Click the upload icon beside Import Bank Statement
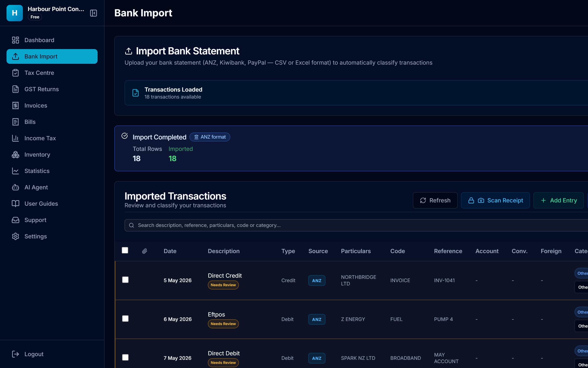The height and width of the screenshot is (368, 588). pyautogui.click(x=129, y=51)
